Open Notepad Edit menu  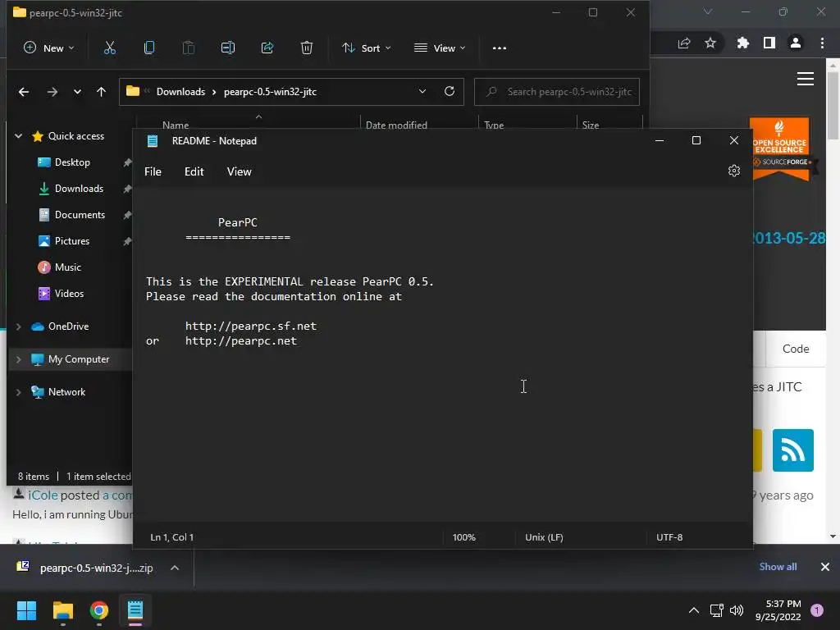click(194, 172)
